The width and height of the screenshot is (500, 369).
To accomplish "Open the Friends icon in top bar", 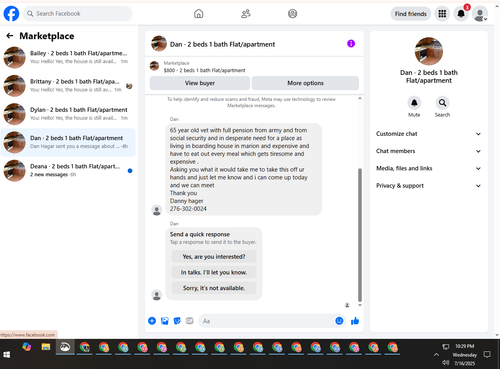I will [x=246, y=14].
